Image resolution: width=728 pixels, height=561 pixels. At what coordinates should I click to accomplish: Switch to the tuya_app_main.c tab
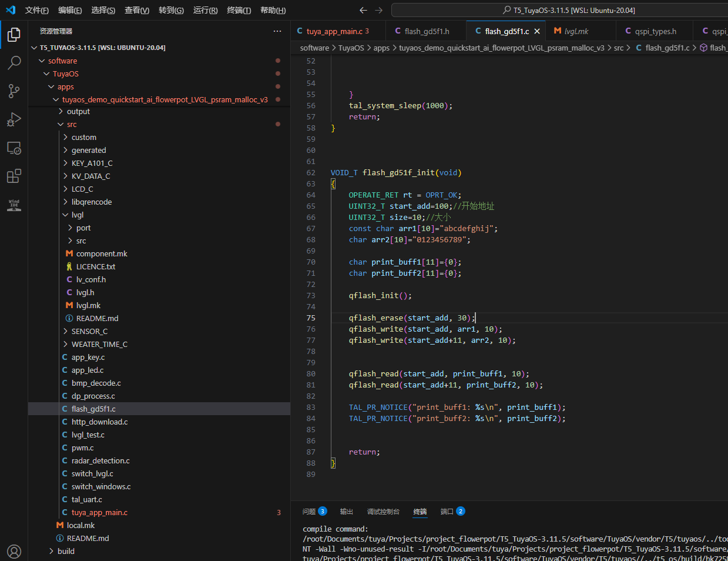tap(338, 31)
